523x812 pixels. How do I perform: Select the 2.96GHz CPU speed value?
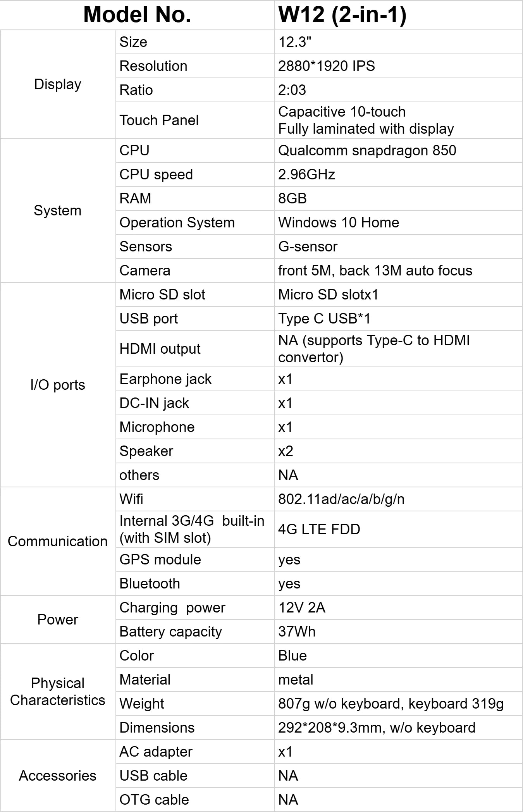[306, 174]
